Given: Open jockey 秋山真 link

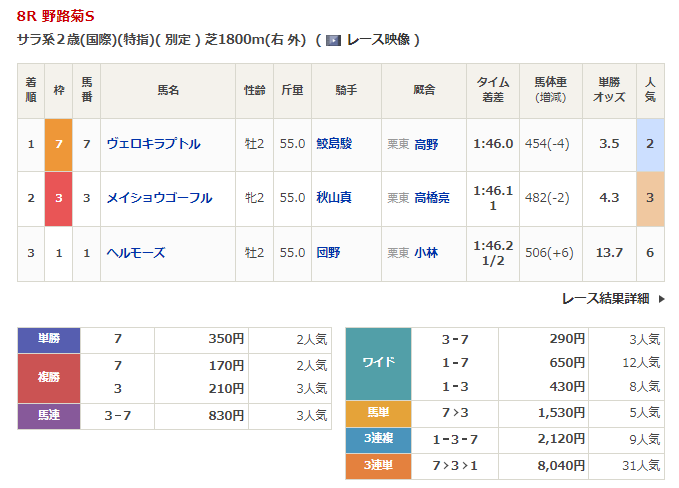Looking at the screenshot, I should (334, 198).
